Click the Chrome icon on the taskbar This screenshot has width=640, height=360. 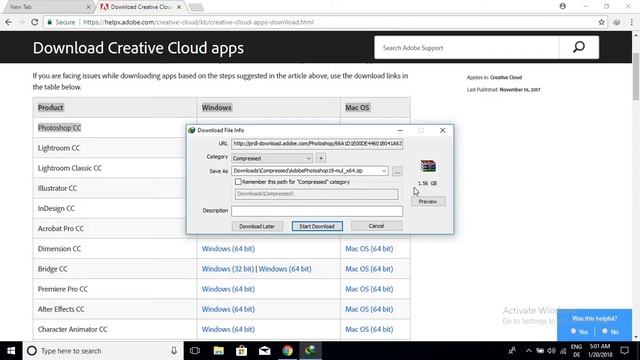(x=287, y=351)
